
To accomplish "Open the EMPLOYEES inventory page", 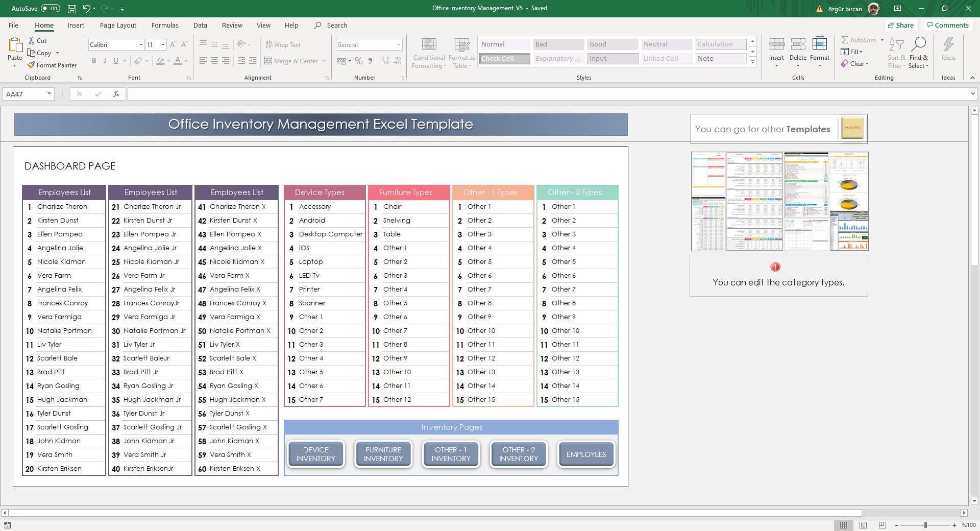I will (x=586, y=454).
